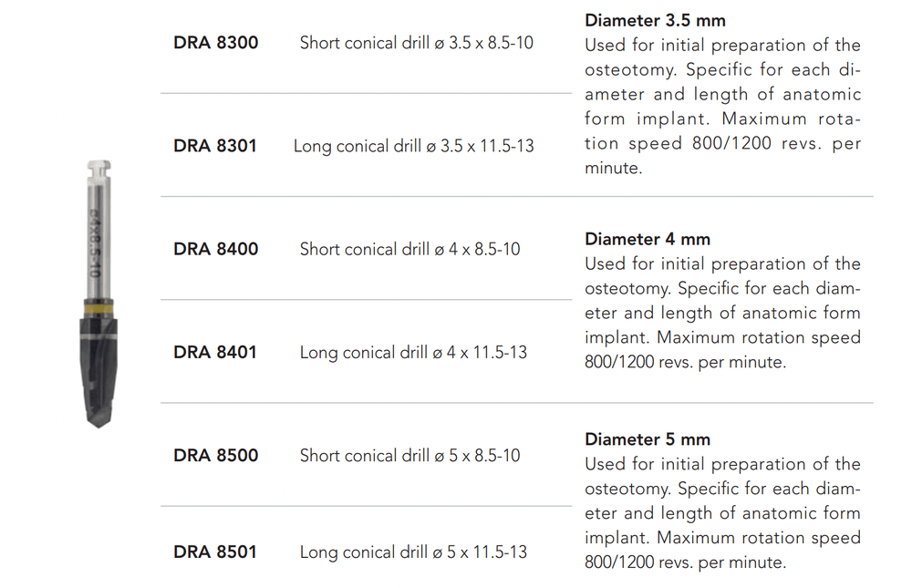
Task: Select product code DRA 8500
Action: 215,455
